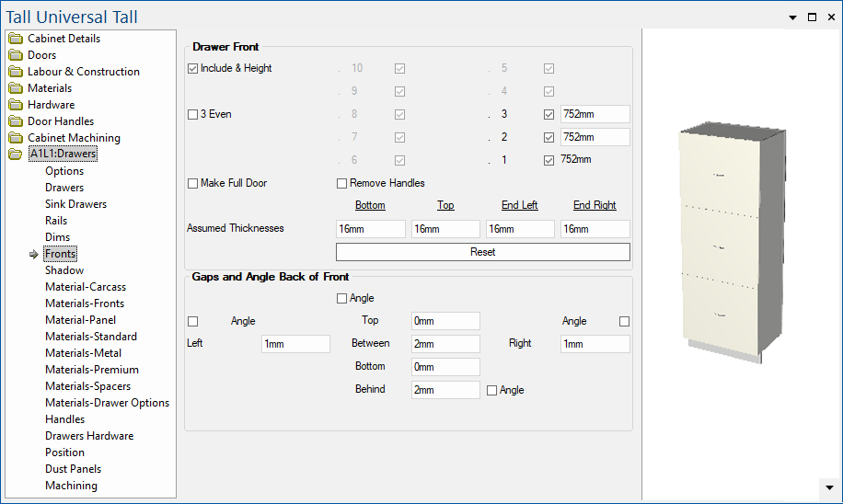The height and width of the screenshot is (504, 843).
Task: Click the Doors folder icon
Action: [16, 55]
